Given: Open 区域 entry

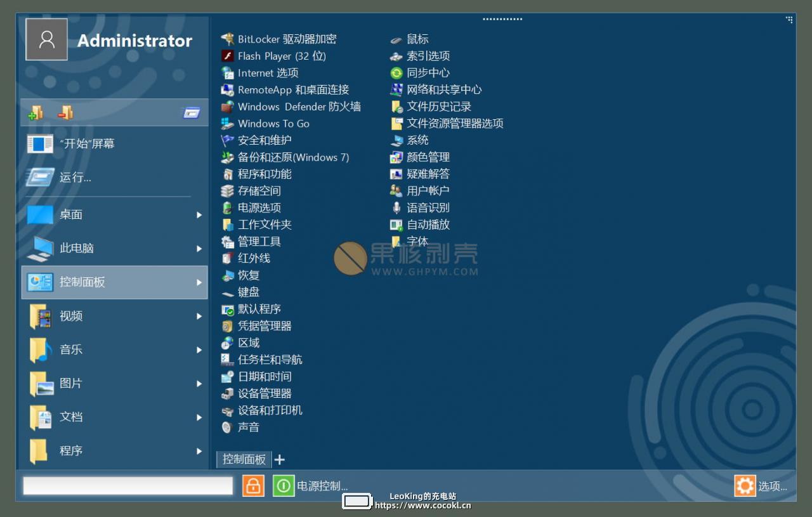Looking at the screenshot, I should (240, 343).
